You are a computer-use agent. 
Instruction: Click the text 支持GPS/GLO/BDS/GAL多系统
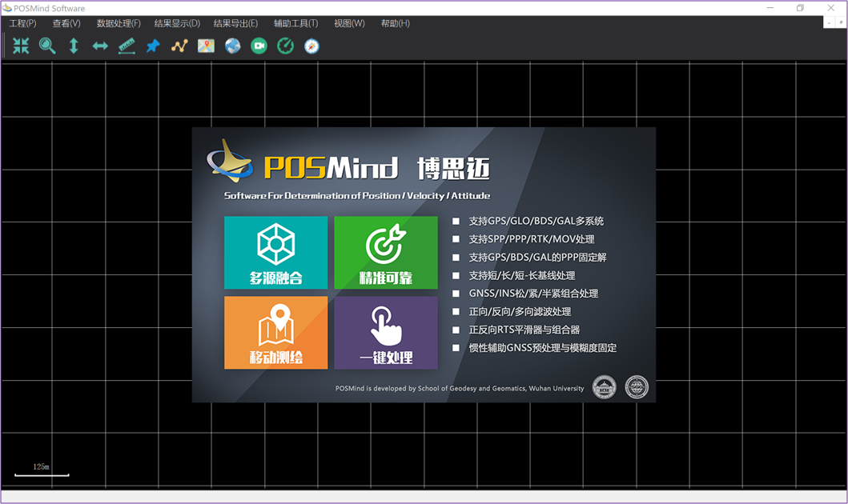point(536,221)
